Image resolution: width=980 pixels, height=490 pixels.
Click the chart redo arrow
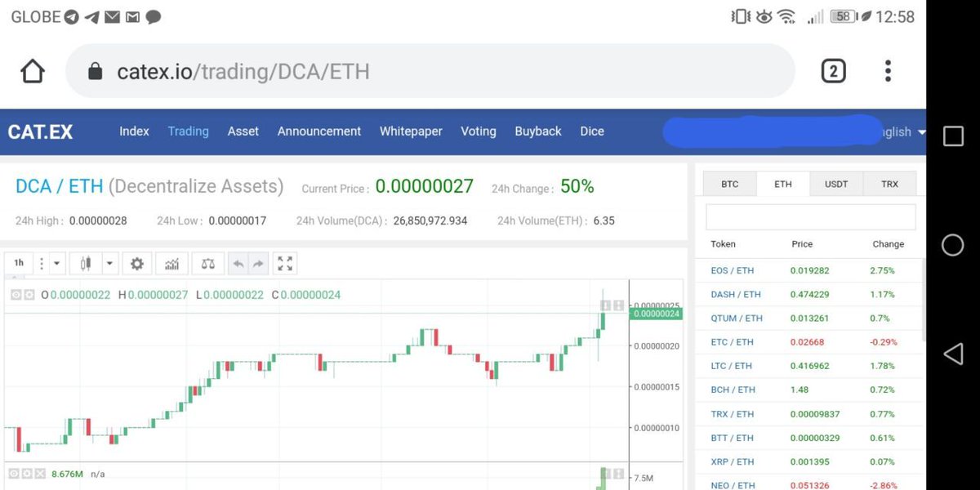point(258,264)
